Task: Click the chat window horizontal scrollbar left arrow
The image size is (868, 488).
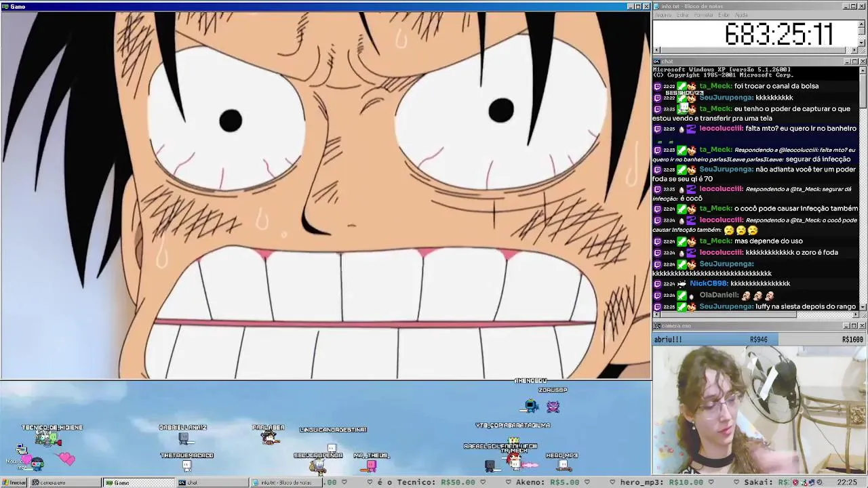Action: tap(656, 314)
